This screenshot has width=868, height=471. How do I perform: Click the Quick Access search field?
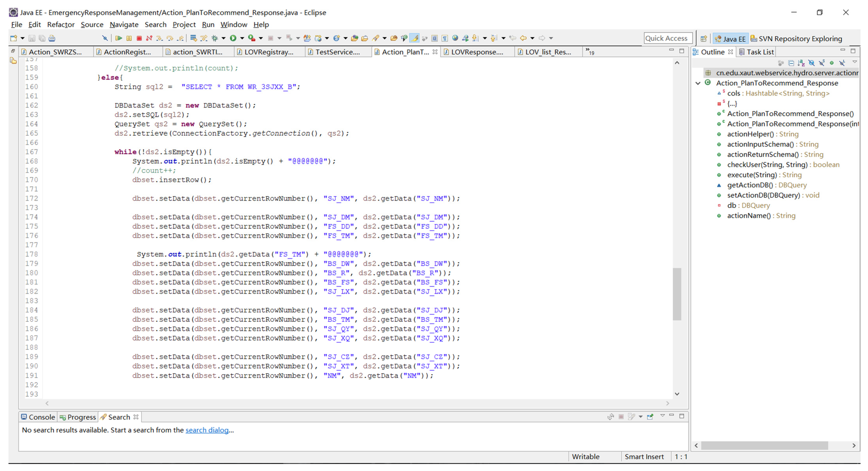pos(667,38)
